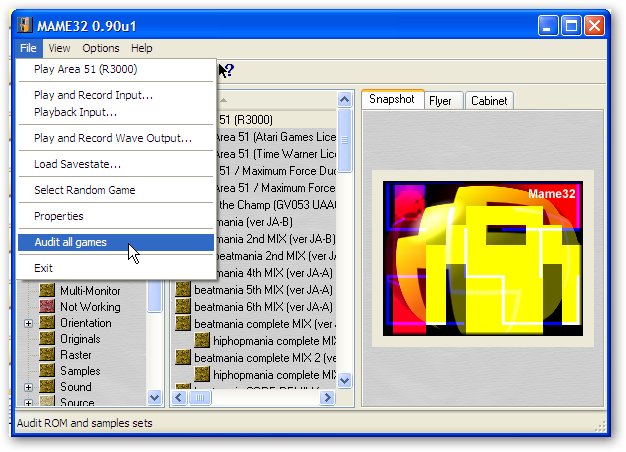Click the Orientation folder icon
The width and height of the screenshot is (626, 452).
47,322
